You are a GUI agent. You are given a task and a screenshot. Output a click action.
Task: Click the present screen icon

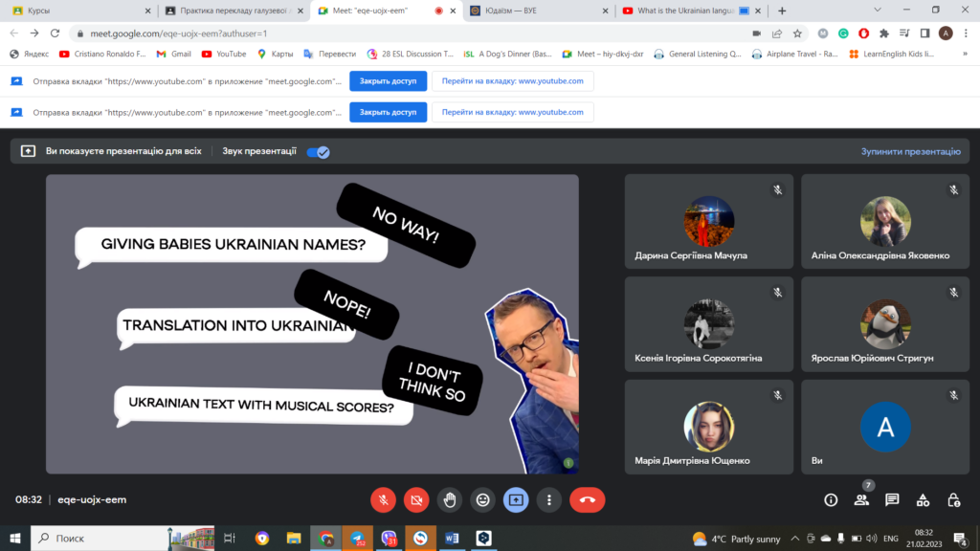click(x=516, y=499)
